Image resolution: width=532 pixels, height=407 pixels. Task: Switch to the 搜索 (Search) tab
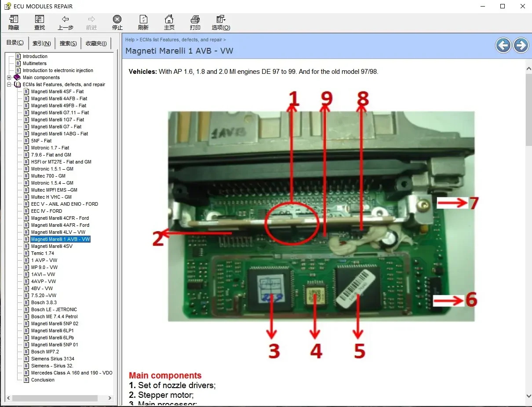click(68, 44)
